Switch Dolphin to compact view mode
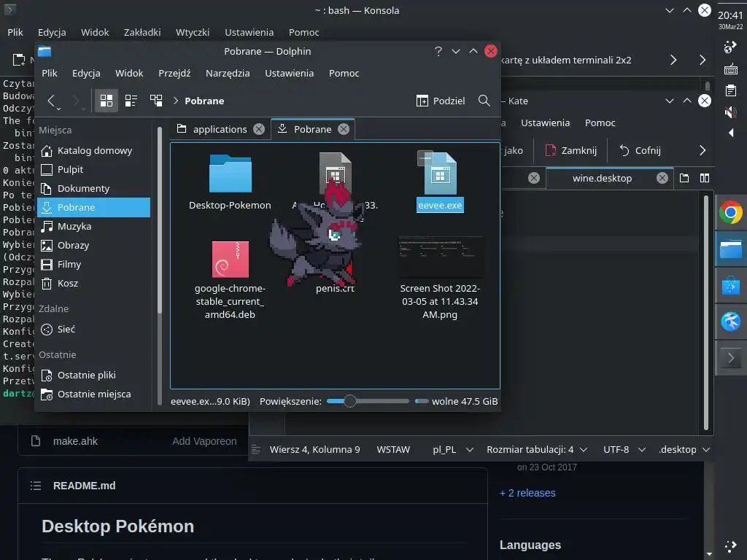Screen dimensions: 747x560 pos(131,101)
